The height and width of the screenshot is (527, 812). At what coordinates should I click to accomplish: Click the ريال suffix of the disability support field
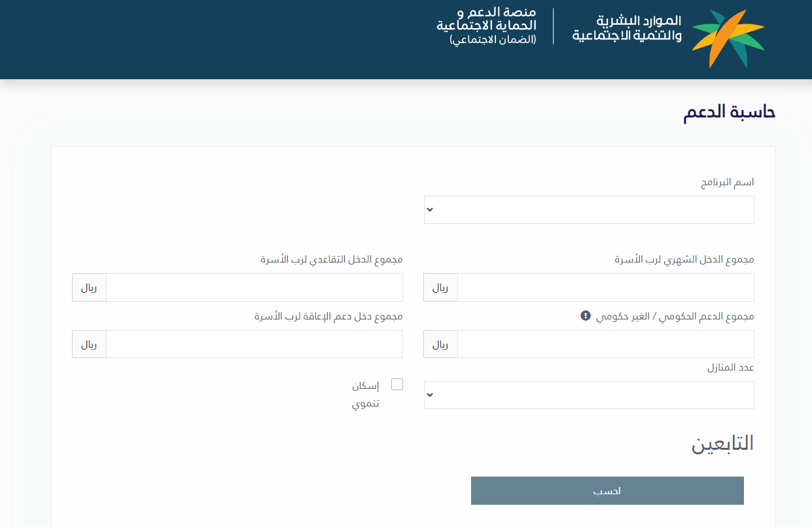pyautogui.click(x=89, y=344)
